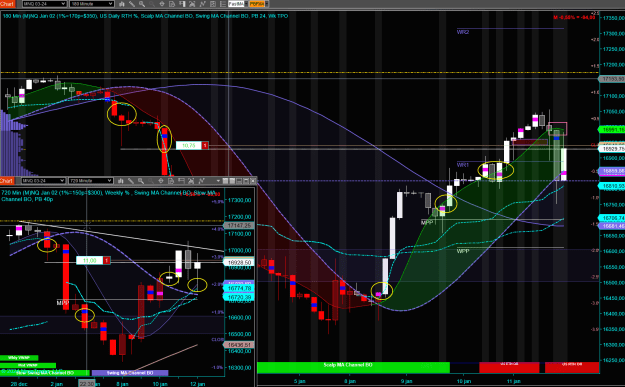
Task: Click the 720 Min chart title indicator text
Action: 109,196
